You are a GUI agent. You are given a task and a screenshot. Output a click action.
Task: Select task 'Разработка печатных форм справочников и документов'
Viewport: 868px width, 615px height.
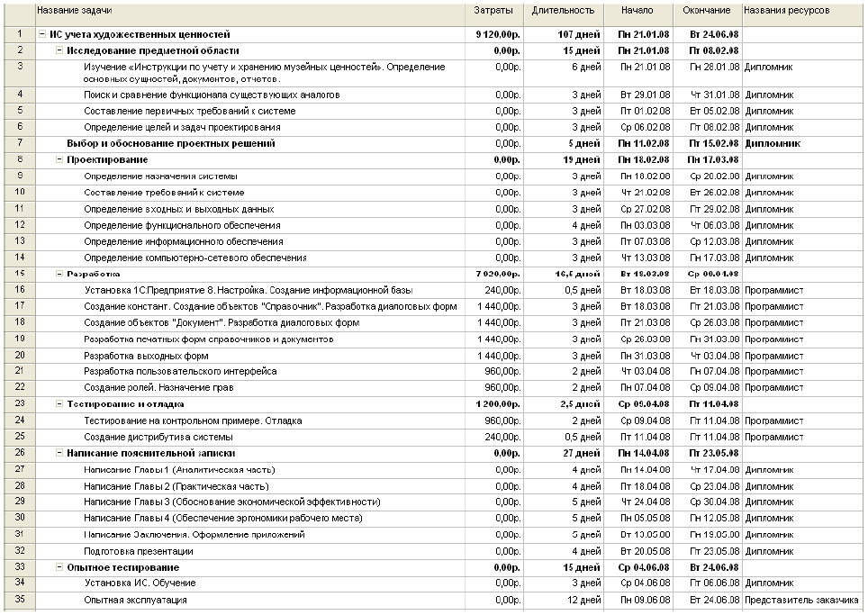209,339
